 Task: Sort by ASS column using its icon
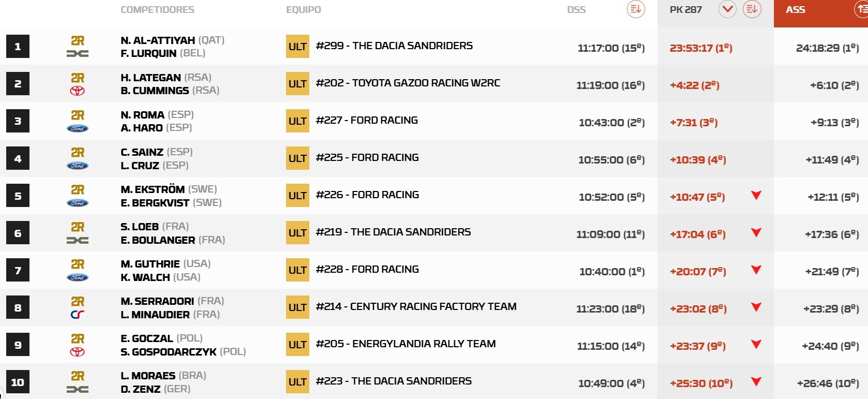coord(861,9)
